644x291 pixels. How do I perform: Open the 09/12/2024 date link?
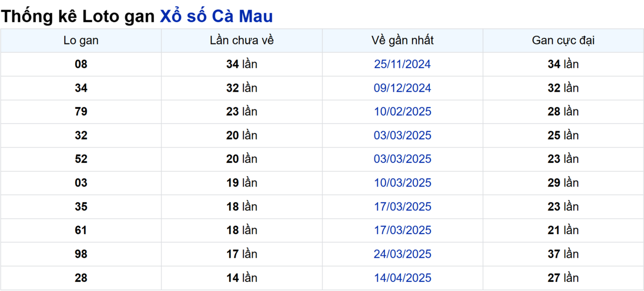(x=402, y=88)
